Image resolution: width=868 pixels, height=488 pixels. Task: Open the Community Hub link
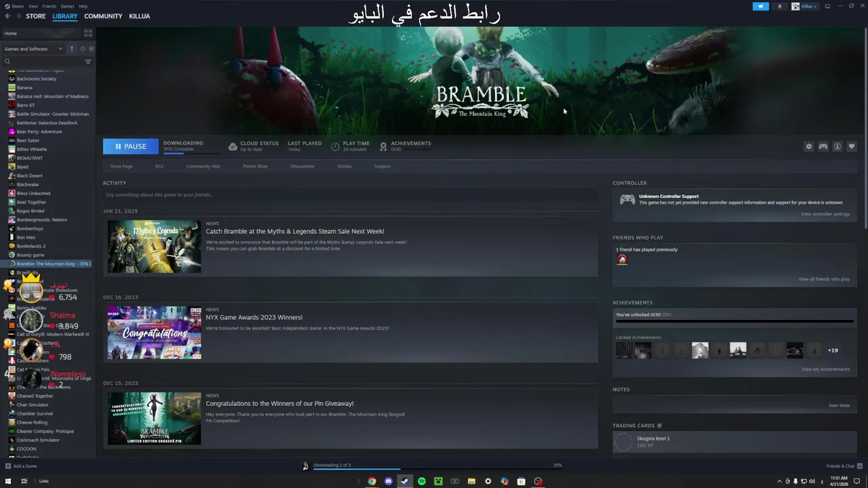[203, 166]
